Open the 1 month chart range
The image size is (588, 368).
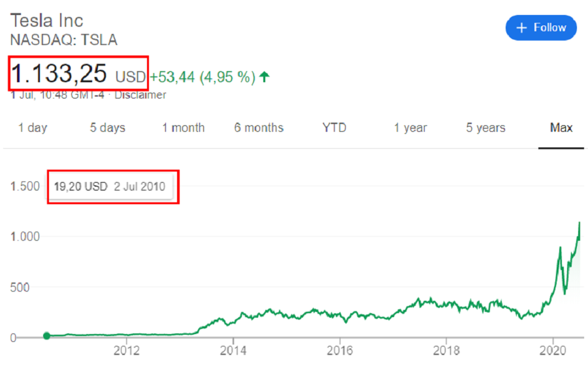184,128
